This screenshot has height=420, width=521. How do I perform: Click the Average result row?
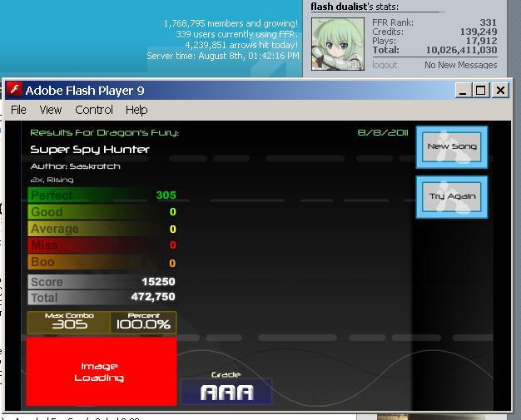pos(102,229)
